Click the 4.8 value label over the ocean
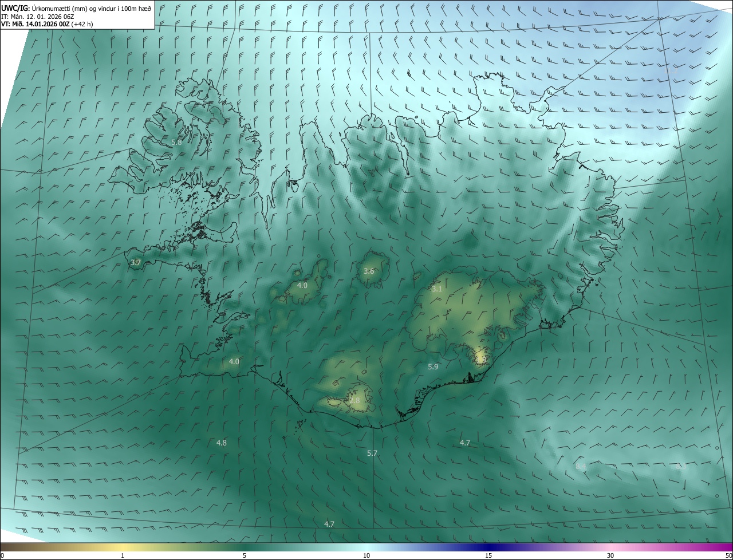733x560 pixels. (221, 443)
